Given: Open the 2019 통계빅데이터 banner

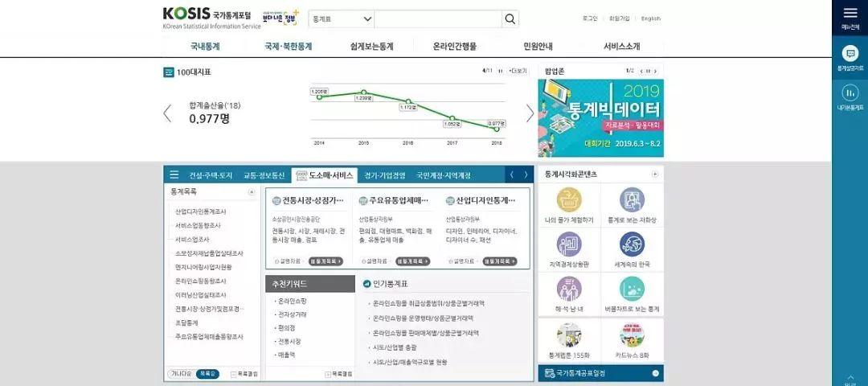Looking at the screenshot, I should 600,118.
